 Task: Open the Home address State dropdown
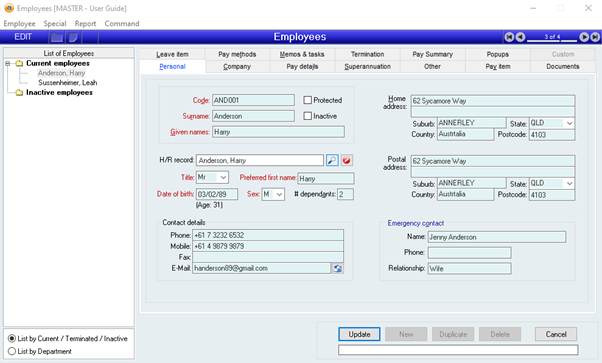pyautogui.click(x=569, y=123)
